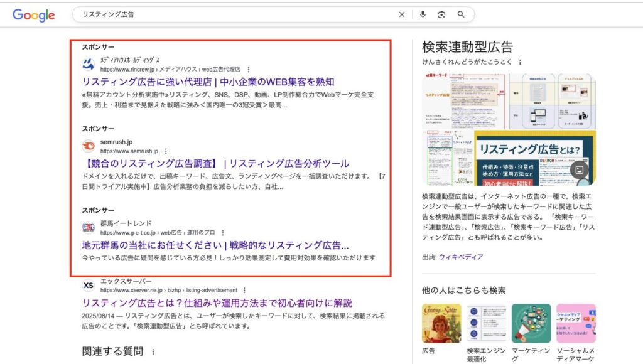Start voice search with the microphone icon
Screen dimensions: 643x364
click(423, 14)
